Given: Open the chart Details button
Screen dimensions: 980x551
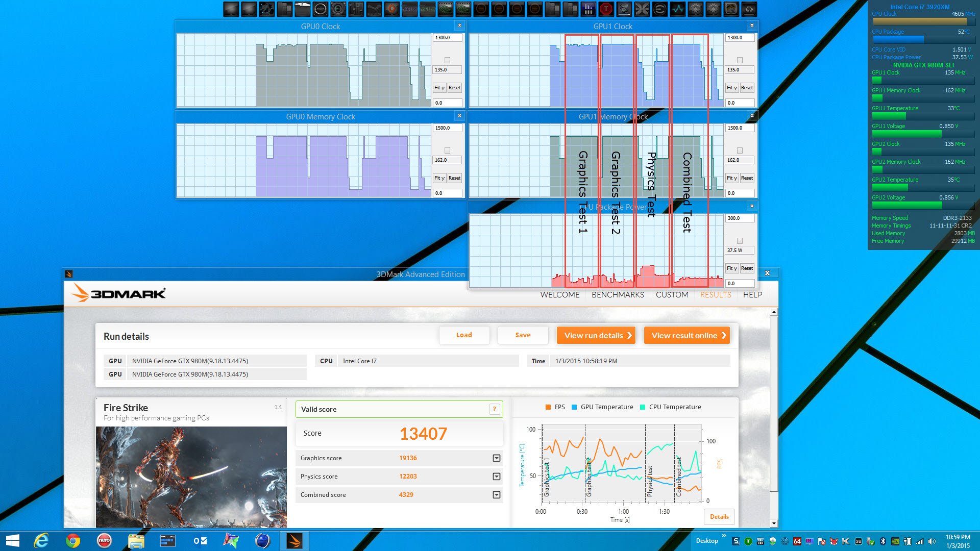Looking at the screenshot, I should click(x=719, y=517).
